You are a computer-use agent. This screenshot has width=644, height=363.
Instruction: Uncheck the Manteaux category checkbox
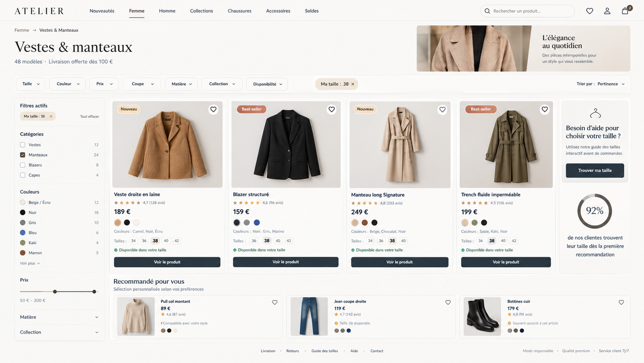click(23, 155)
